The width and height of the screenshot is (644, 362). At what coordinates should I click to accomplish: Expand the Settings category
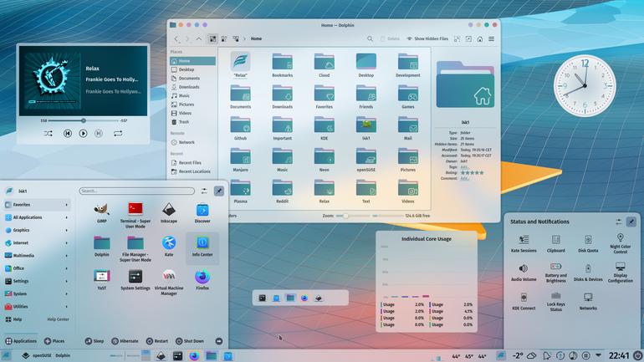point(37,281)
